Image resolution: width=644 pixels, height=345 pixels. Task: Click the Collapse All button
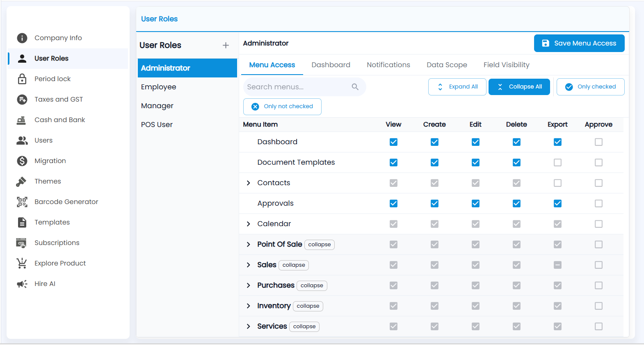tap(519, 87)
